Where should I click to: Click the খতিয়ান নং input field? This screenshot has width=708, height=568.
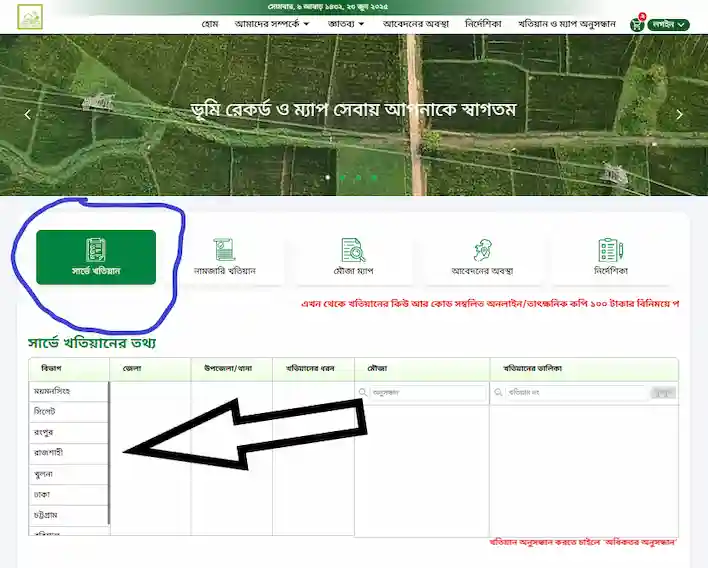[576, 393]
